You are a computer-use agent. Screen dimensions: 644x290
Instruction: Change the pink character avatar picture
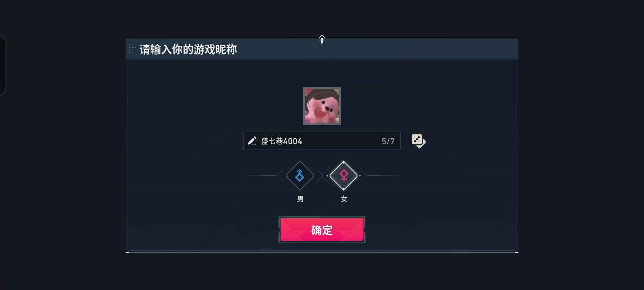pos(322,106)
